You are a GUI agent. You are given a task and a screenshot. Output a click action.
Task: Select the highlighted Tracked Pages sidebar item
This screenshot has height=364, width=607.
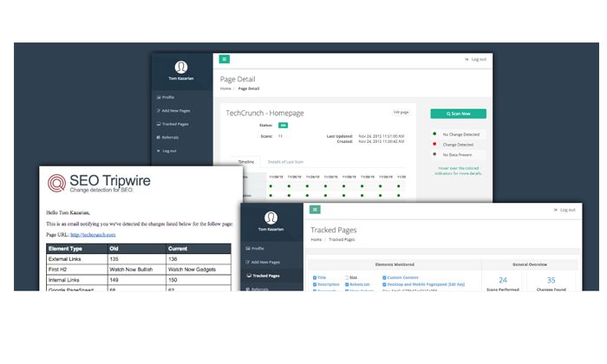271,276
